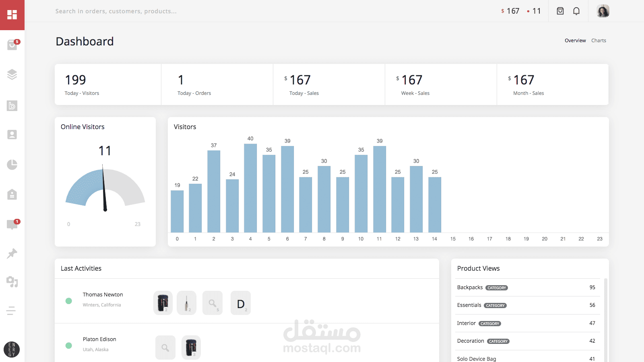The height and width of the screenshot is (362, 644).
Task: Switch to the Overview tab
Action: pyautogui.click(x=575, y=41)
